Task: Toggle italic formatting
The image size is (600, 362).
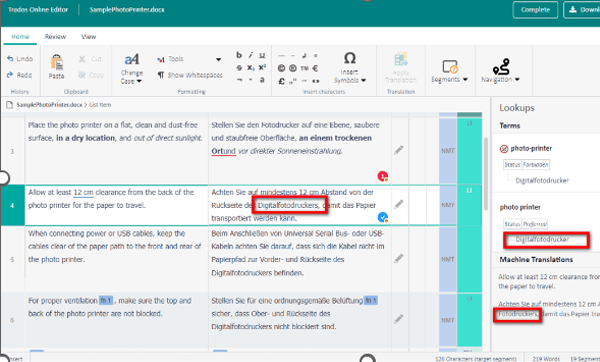Action: (251, 55)
